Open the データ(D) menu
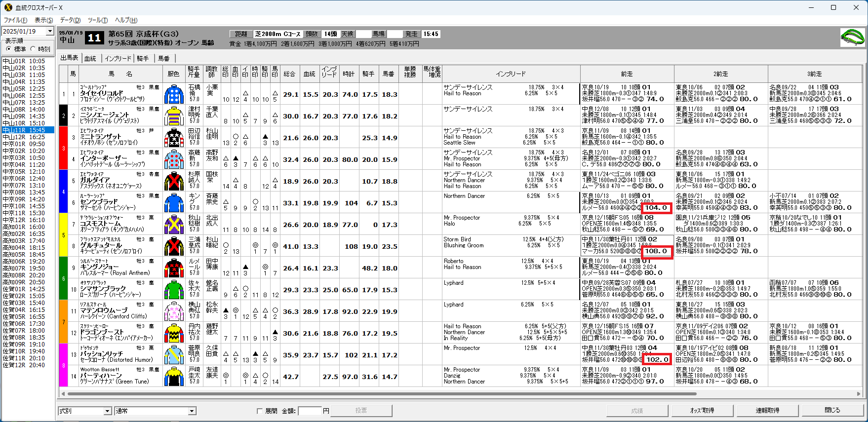The width and height of the screenshot is (868, 422). click(70, 20)
